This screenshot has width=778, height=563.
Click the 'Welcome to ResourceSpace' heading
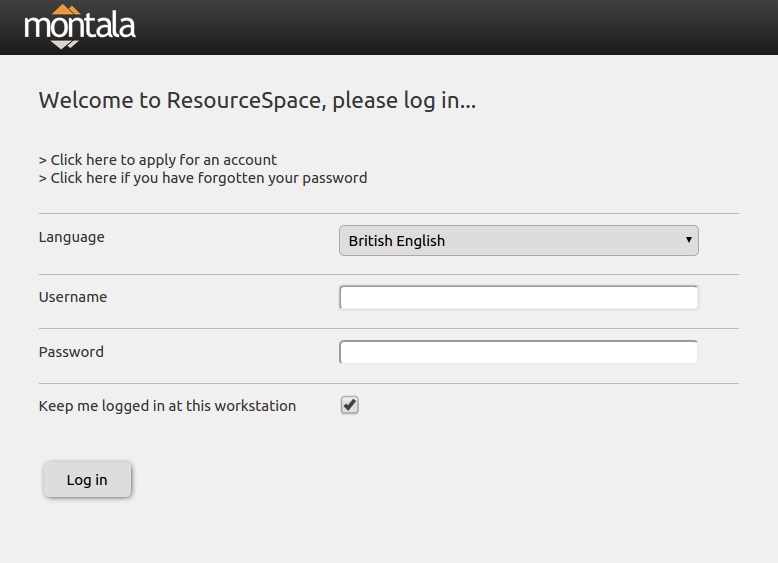tap(257, 101)
